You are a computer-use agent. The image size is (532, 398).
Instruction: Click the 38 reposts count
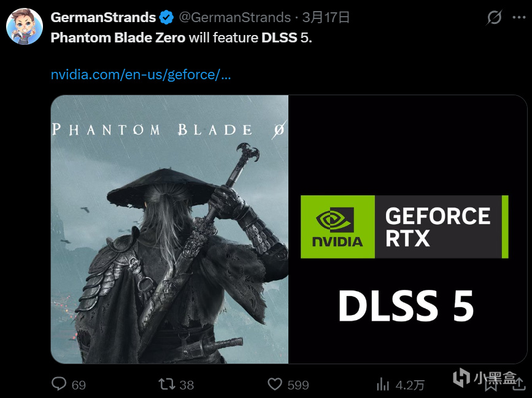(187, 385)
